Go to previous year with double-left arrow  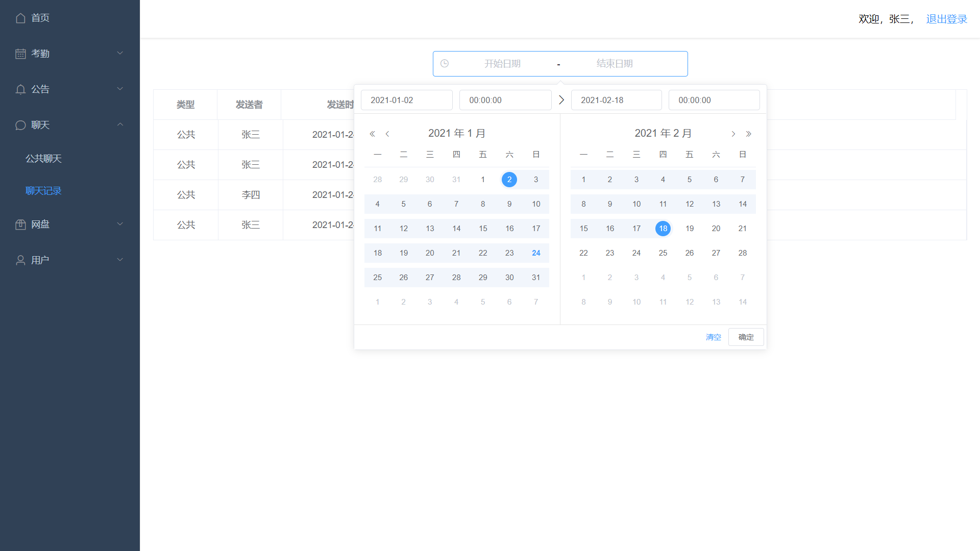pos(372,134)
